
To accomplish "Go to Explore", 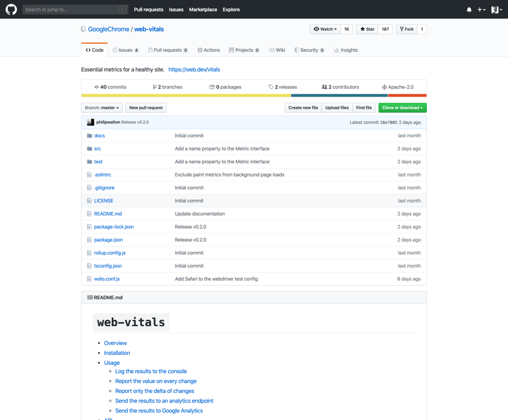I will (231, 10).
